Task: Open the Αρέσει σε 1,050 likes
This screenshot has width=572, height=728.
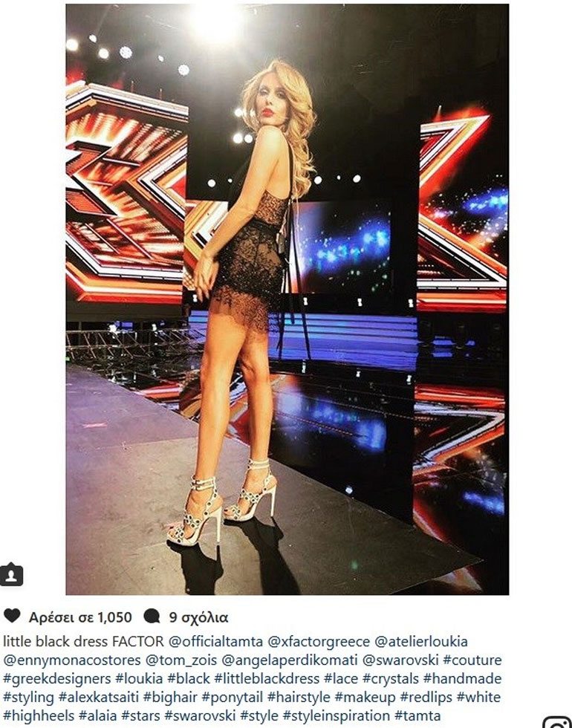Action: tap(80, 617)
